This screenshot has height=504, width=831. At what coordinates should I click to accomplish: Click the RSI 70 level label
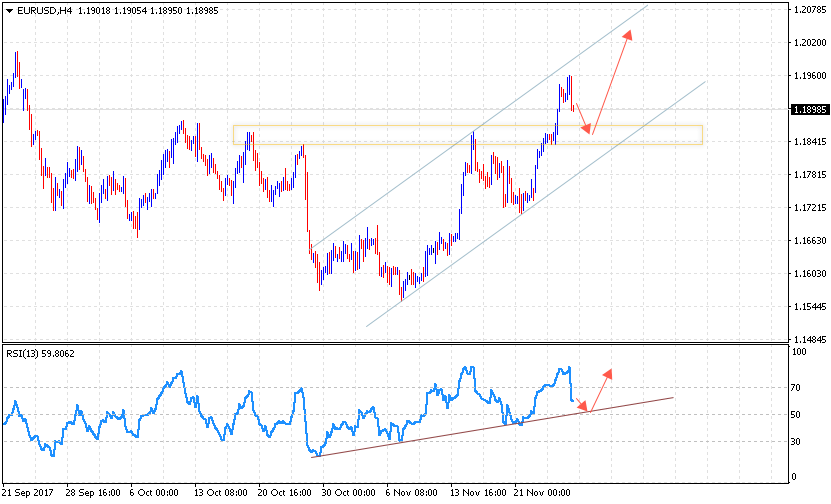pos(797,387)
